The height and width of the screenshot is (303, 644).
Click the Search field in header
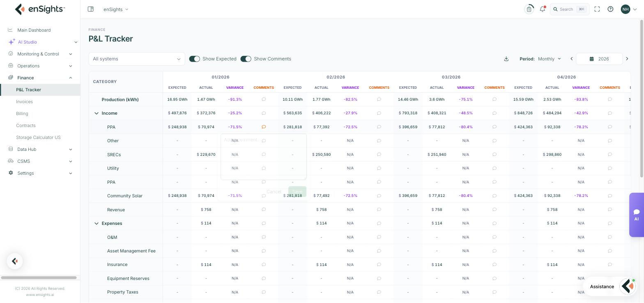[x=570, y=9]
